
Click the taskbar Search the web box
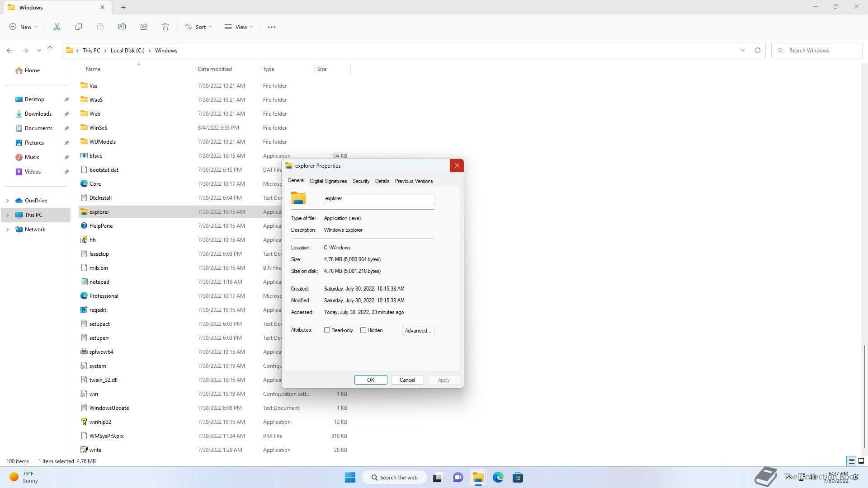(x=395, y=478)
